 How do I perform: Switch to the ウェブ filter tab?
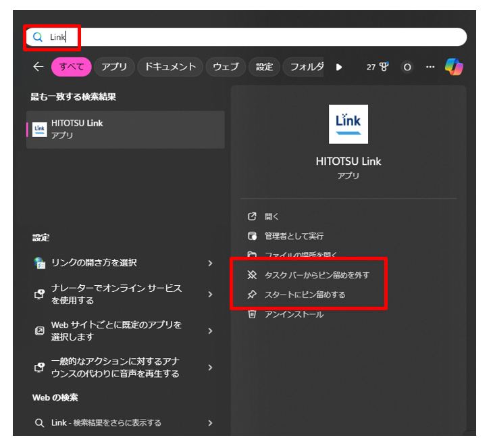click(226, 67)
